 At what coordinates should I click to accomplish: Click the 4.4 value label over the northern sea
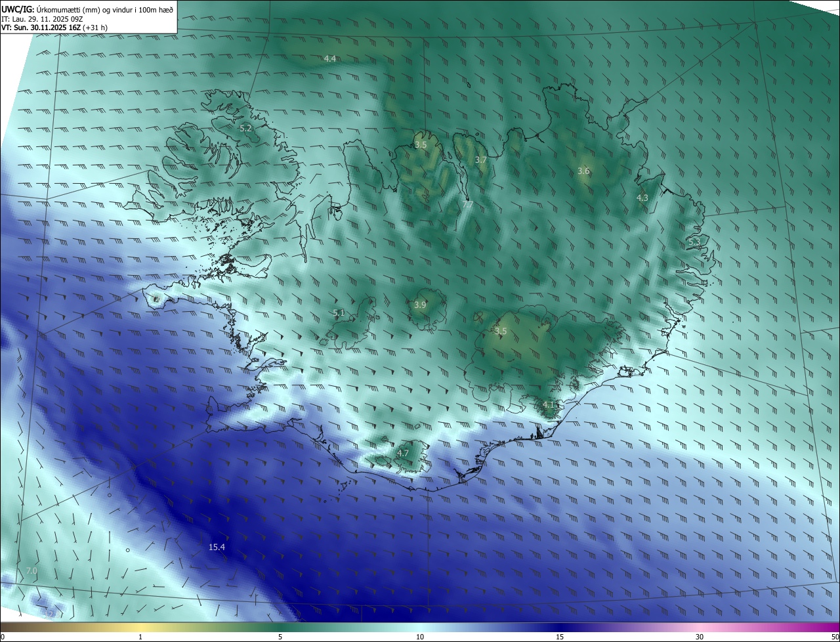tap(330, 58)
